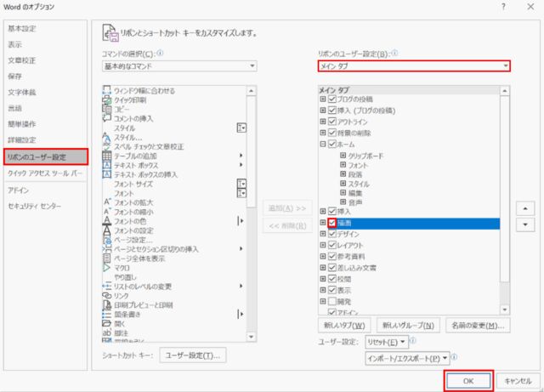
Task: Click the ページ全体を表示 icon
Action: coord(107,258)
